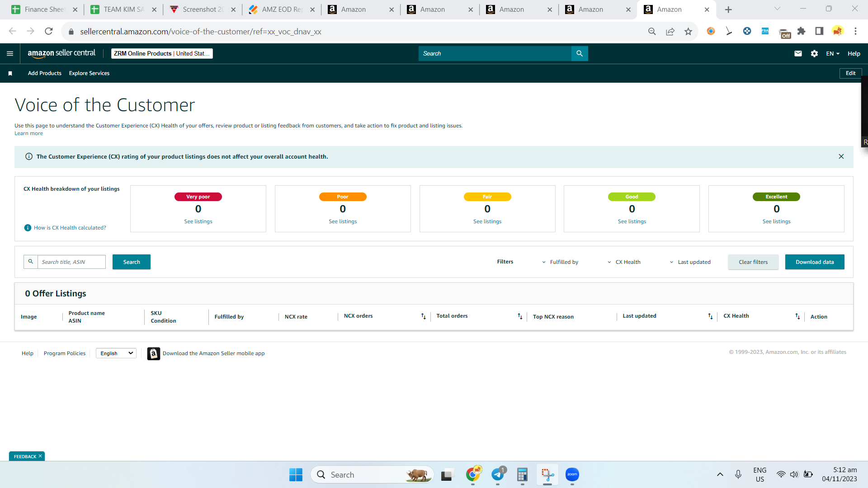
Task: See listings under Excellent
Action: [777, 221]
